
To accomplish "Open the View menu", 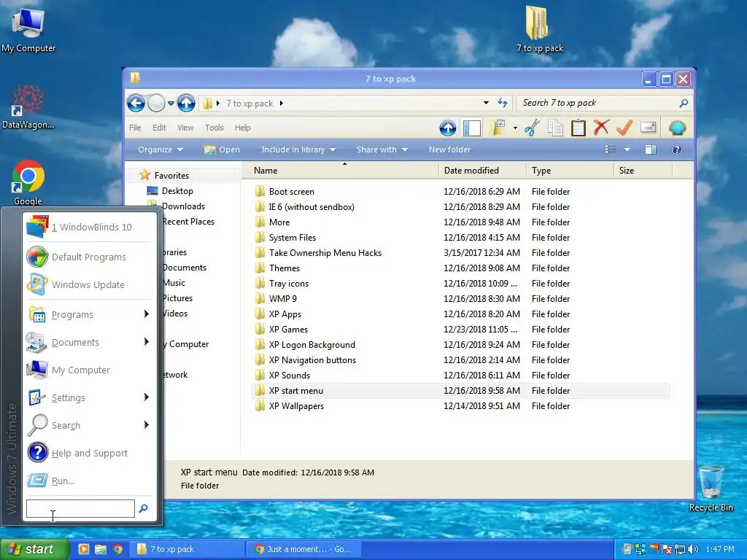I will coord(185,128).
